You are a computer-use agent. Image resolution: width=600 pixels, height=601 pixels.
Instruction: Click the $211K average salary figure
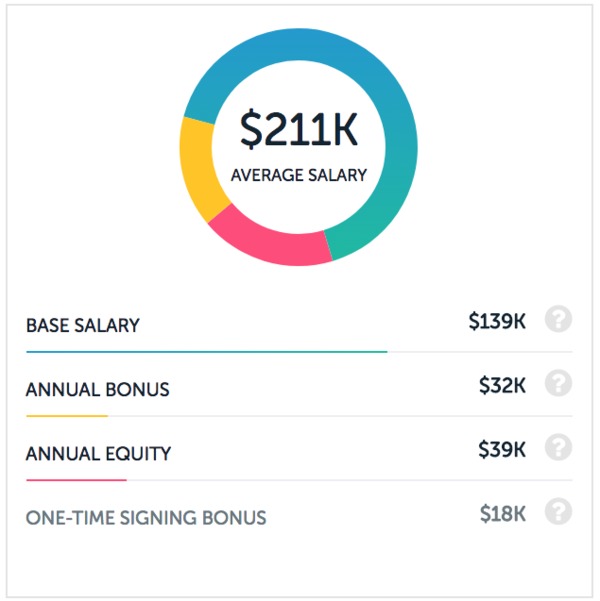[x=299, y=130]
